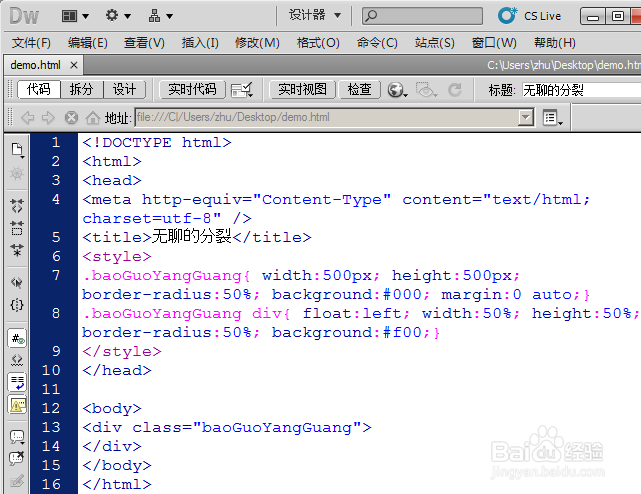Toggle 检查 inspect mode
This screenshot has width=641, height=494.
tap(359, 89)
